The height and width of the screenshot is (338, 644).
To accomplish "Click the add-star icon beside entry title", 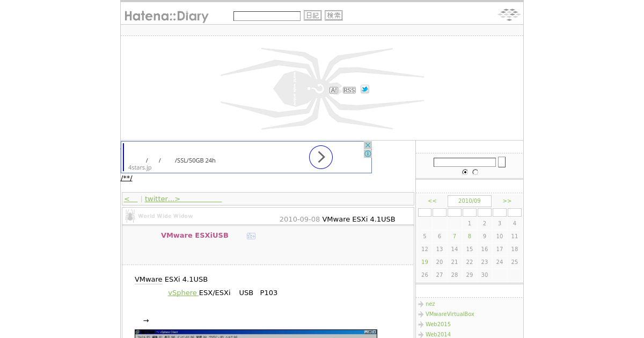I will (251, 236).
